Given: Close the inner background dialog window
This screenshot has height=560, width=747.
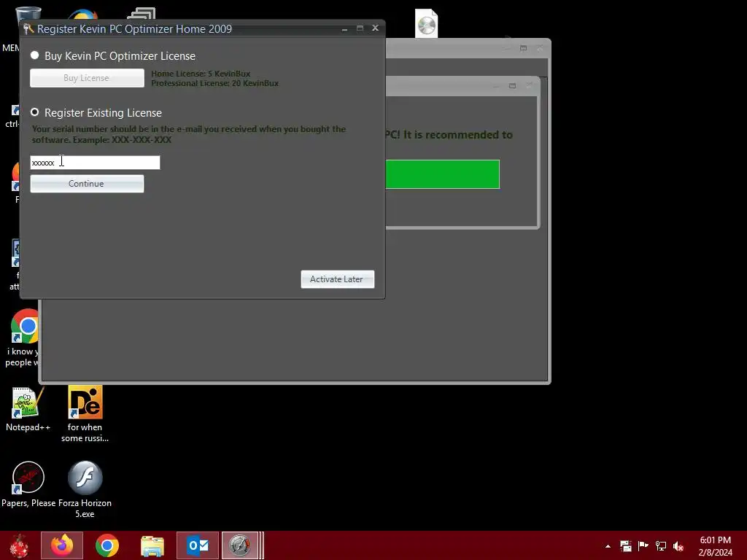Looking at the screenshot, I should pyautogui.click(x=529, y=86).
